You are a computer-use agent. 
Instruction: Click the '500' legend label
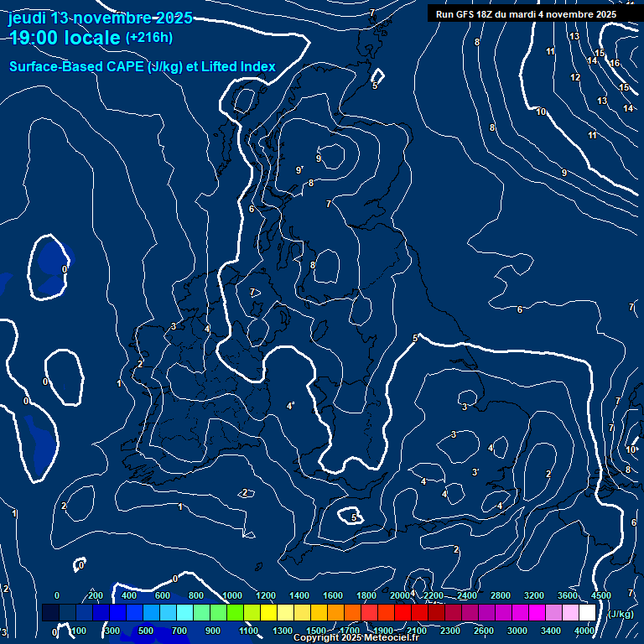tap(146, 631)
